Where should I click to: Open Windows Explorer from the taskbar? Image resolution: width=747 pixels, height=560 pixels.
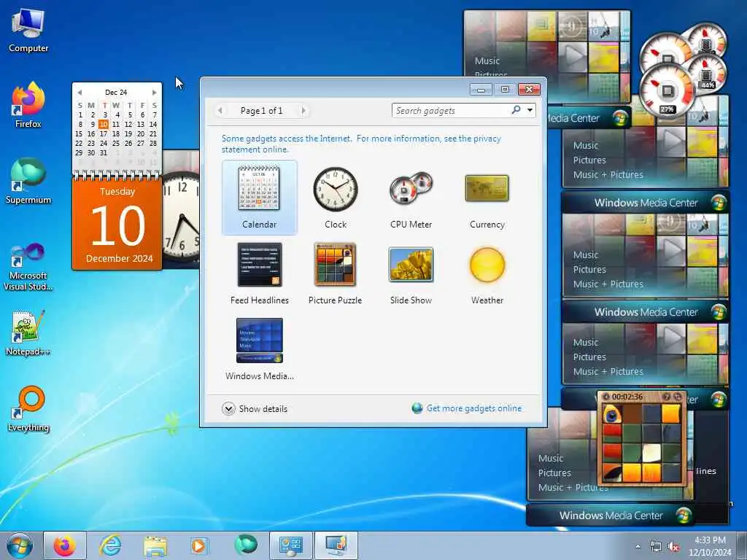click(x=155, y=545)
